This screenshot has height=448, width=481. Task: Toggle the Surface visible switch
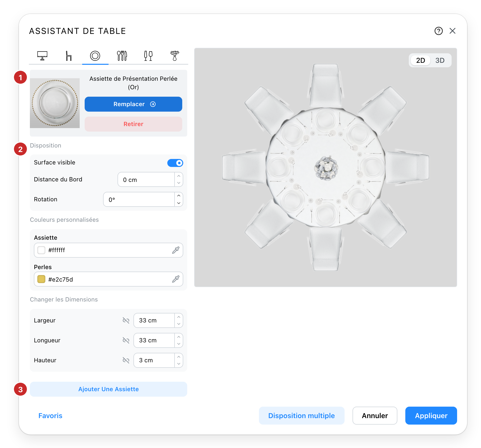(175, 163)
